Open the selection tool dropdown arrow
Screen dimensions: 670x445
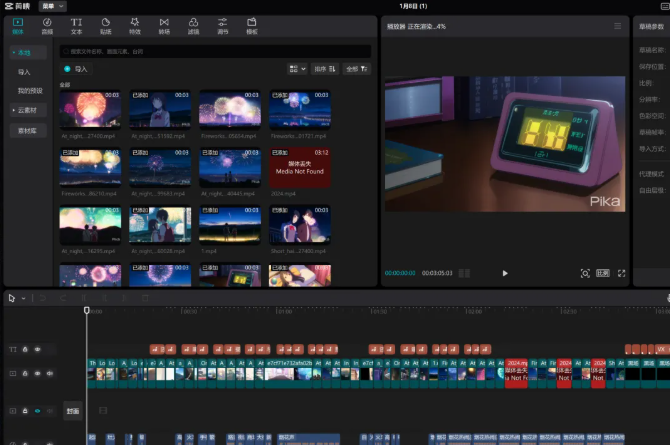click(24, 298)
